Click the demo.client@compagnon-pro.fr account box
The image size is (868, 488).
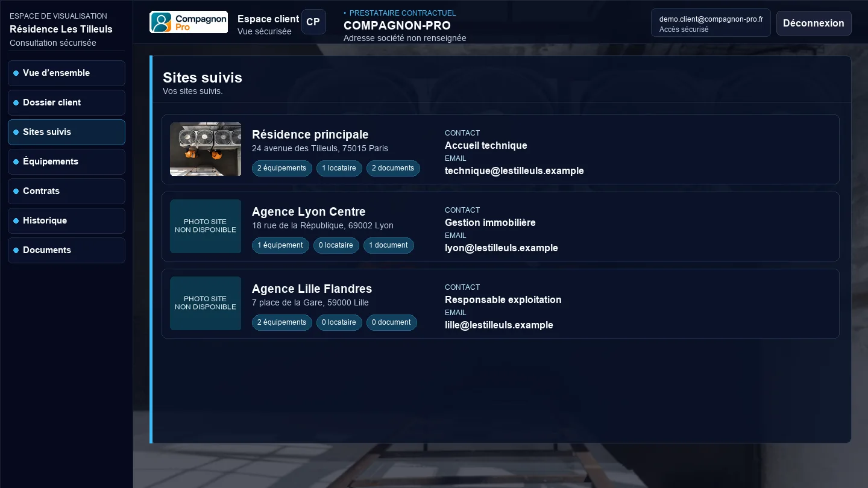point(711,23)
